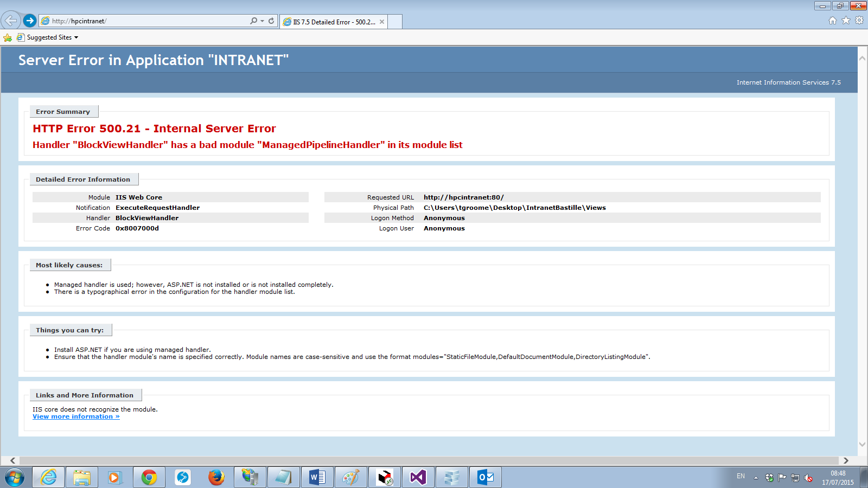Open the address bar autocomplete dropdown arrow
Viewport: 868px width, 488px height.
click(x=263, y=21)
